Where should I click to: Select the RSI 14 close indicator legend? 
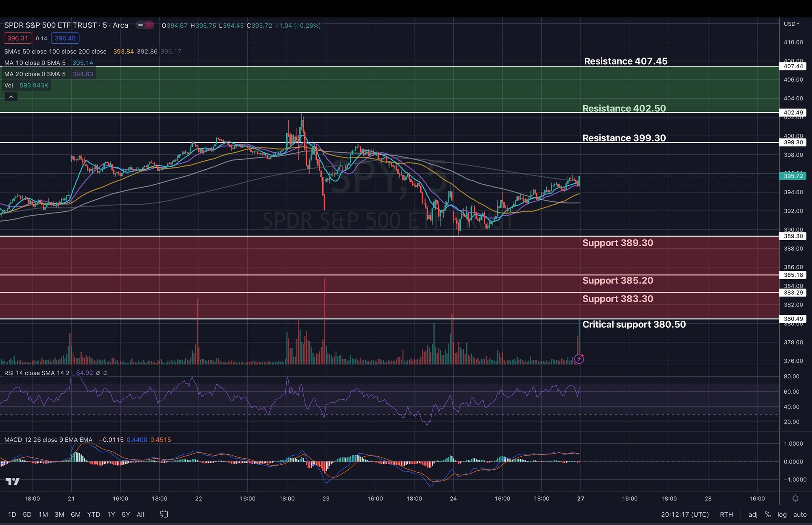click(x=37, y=373)
